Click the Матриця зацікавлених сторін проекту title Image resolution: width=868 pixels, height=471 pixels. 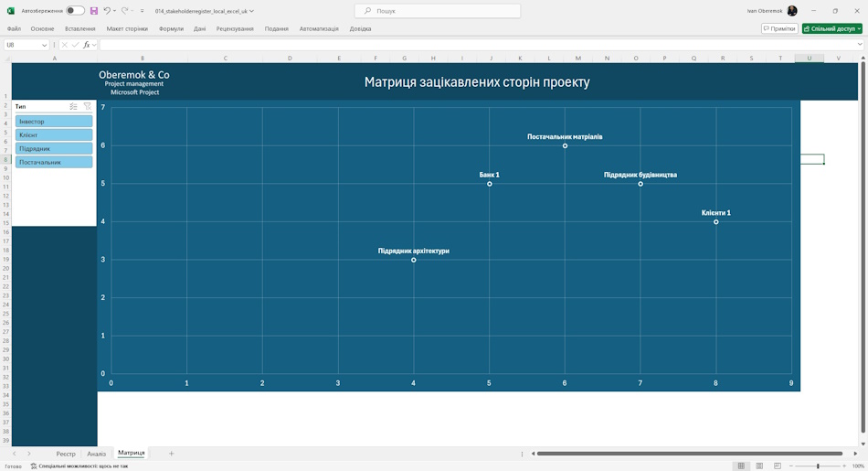tap(477, 82)
